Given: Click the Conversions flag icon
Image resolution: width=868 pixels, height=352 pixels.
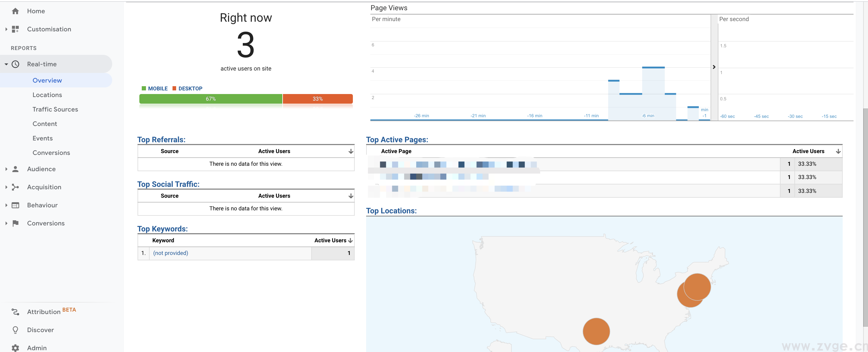Looking at the screenshot, I should click(x=15, y=223).
